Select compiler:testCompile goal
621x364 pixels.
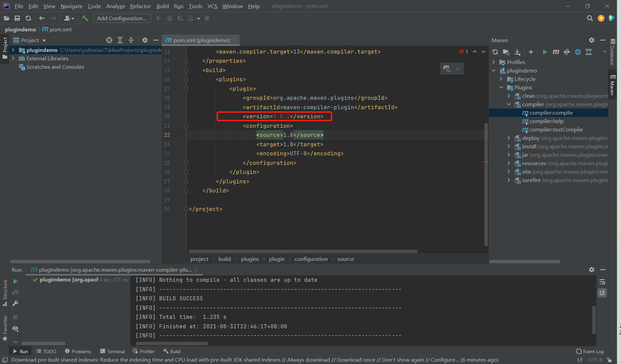556,129
